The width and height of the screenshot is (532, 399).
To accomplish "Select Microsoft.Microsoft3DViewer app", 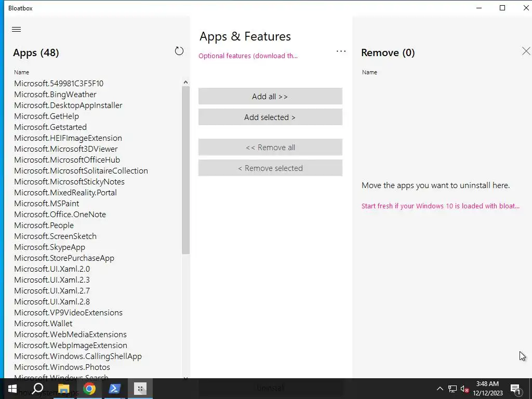I will pyautogui.click(x=66, y=149).
